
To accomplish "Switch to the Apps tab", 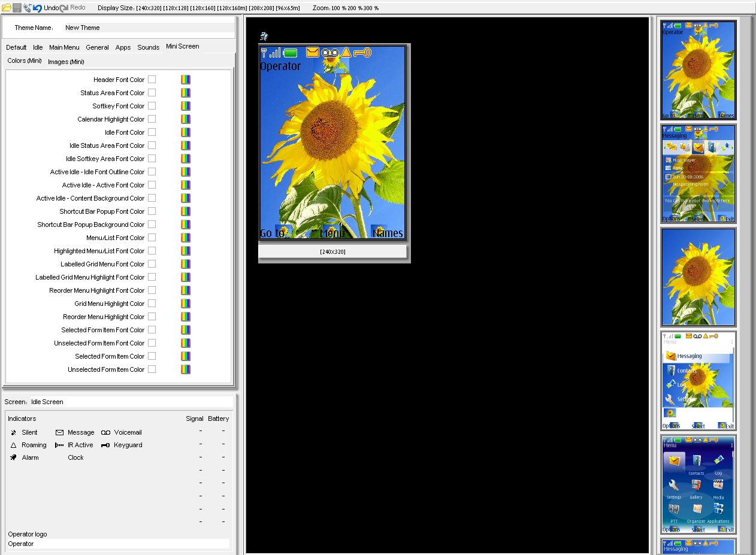I will coord(123,47).
